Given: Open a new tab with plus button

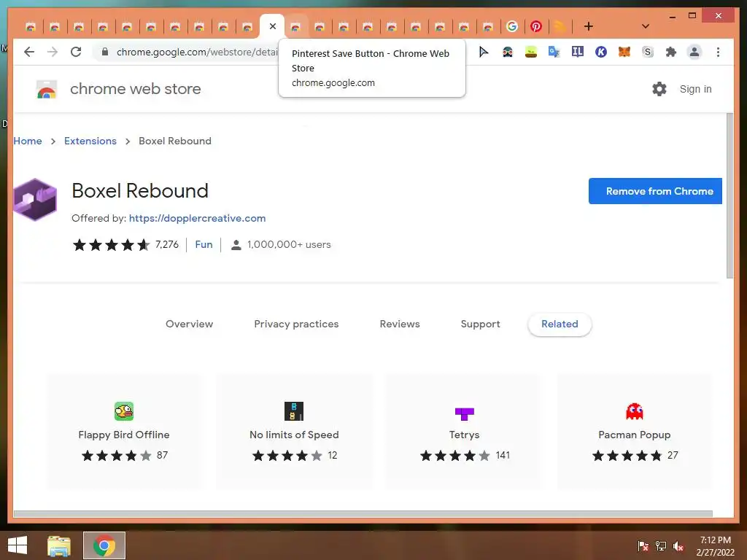Looking at the screenshot, I should click(x=589, y=26).
